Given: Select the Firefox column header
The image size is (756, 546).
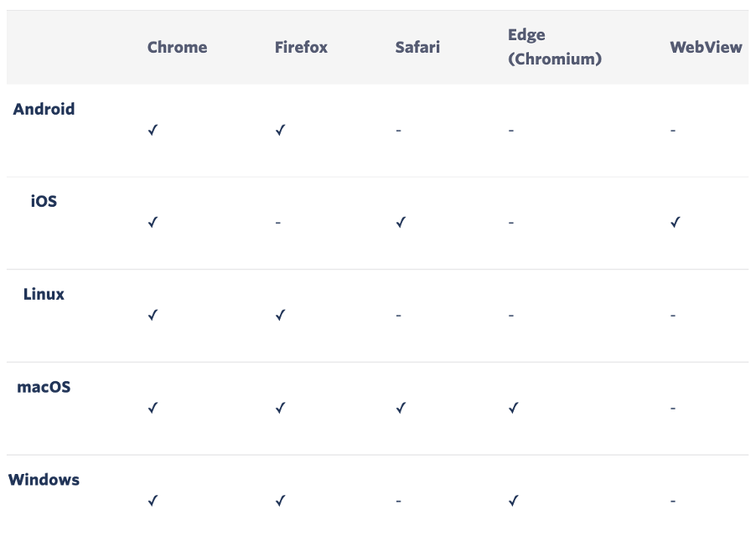Looking at the screenshot, I should click(x=301, y=47).
